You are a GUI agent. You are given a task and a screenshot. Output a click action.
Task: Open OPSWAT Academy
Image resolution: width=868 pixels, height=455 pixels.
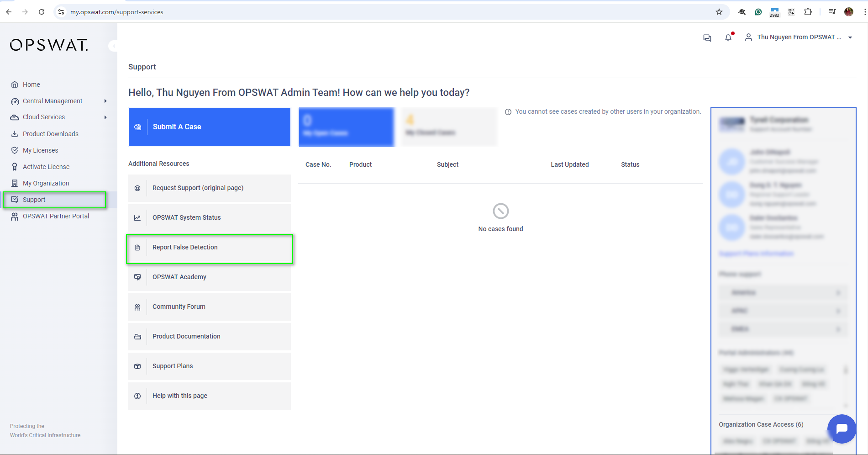pos(210,277)
